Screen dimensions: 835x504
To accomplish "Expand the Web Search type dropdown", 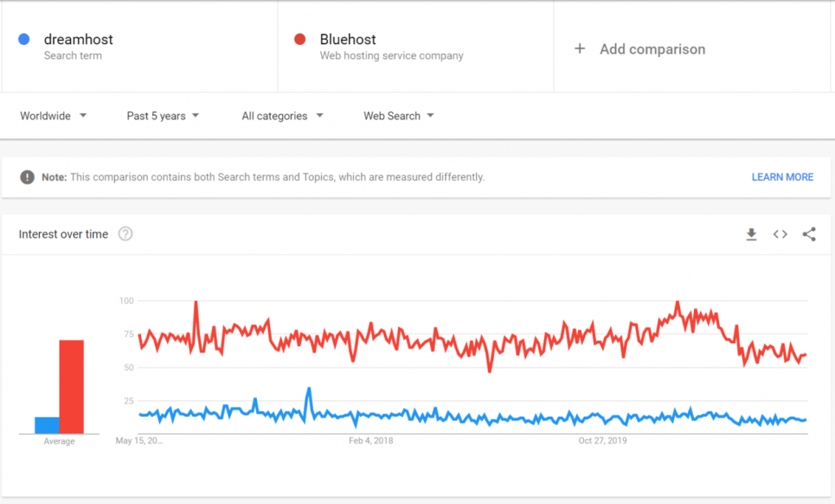I will click(399, 116).
